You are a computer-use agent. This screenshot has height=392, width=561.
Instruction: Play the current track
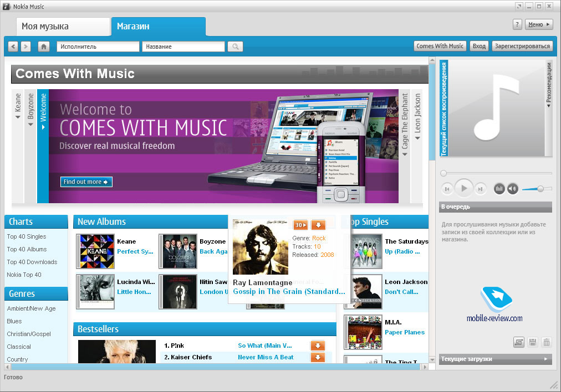pyautogui.click(x=463, y=188)
